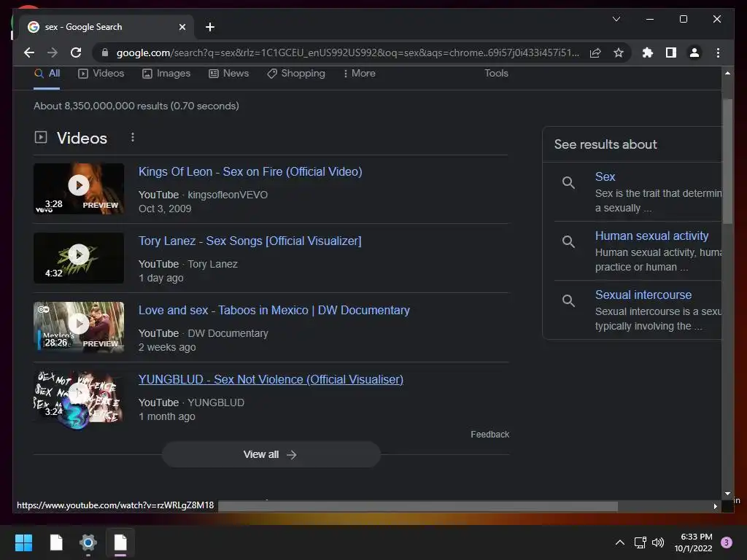Image resolution: width=747 pixels, height=560 pixels.
Task: Switch to the Shopping search tab
Action: pyautogui.click(x=296, y=74)
